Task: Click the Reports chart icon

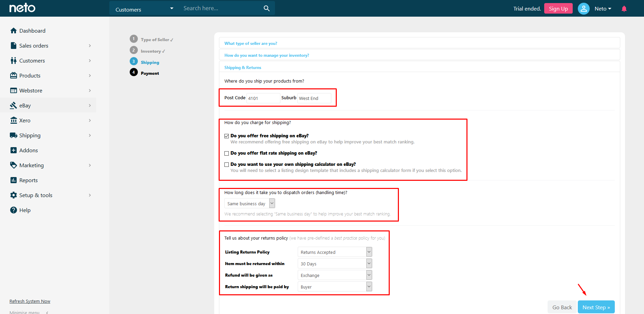Action: (14, 180)
